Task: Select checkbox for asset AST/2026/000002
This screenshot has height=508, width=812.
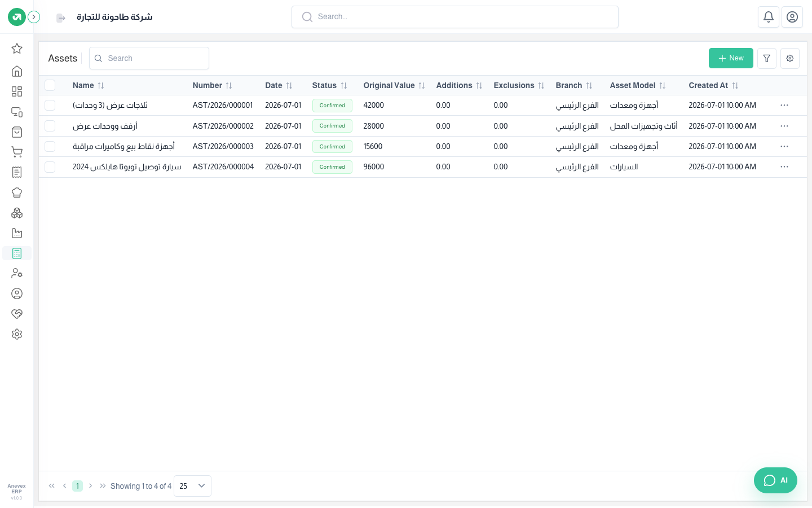Action: [x=50, y=126]
